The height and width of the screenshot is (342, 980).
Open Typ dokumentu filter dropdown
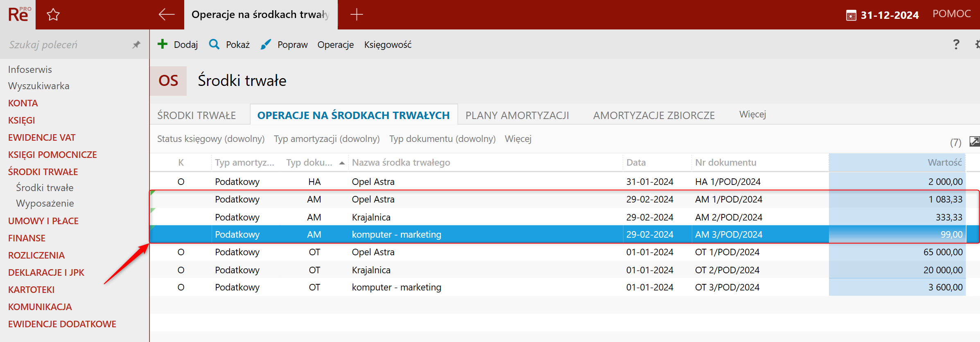[x=442, y=139]
